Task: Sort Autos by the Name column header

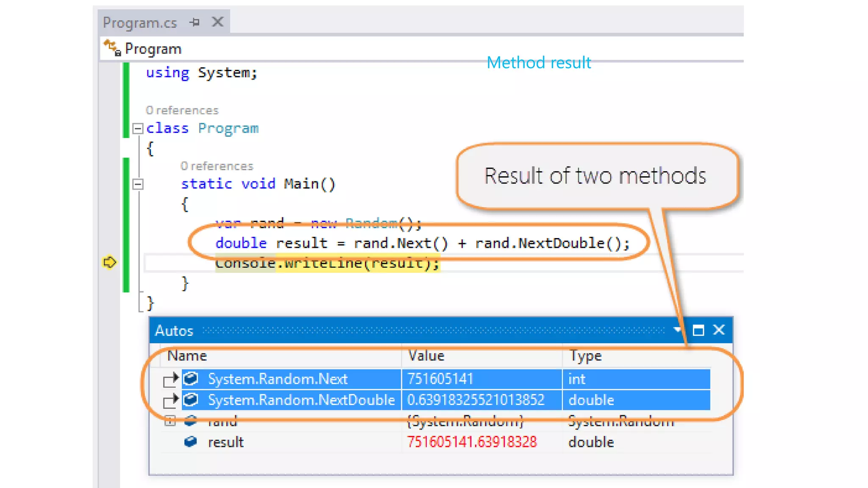Action: [281, 356]
